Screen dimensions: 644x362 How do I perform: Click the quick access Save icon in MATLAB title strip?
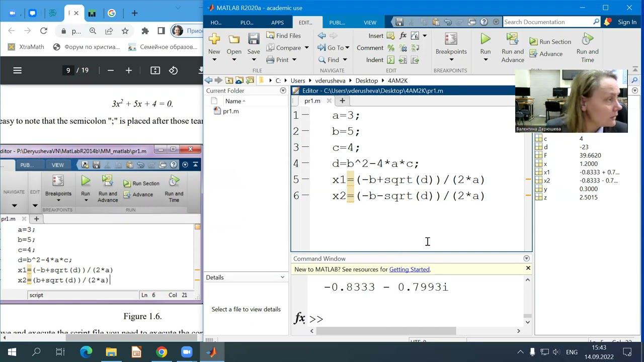point(399,22)
